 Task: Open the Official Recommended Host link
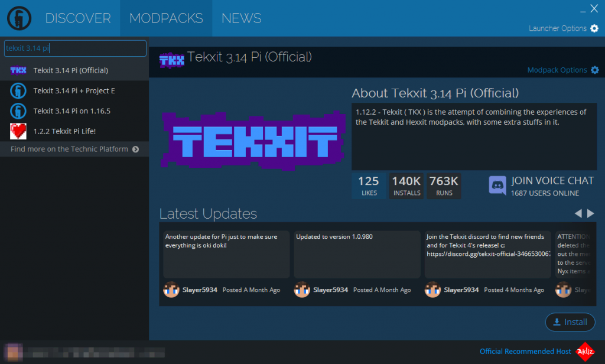(525, 351)
